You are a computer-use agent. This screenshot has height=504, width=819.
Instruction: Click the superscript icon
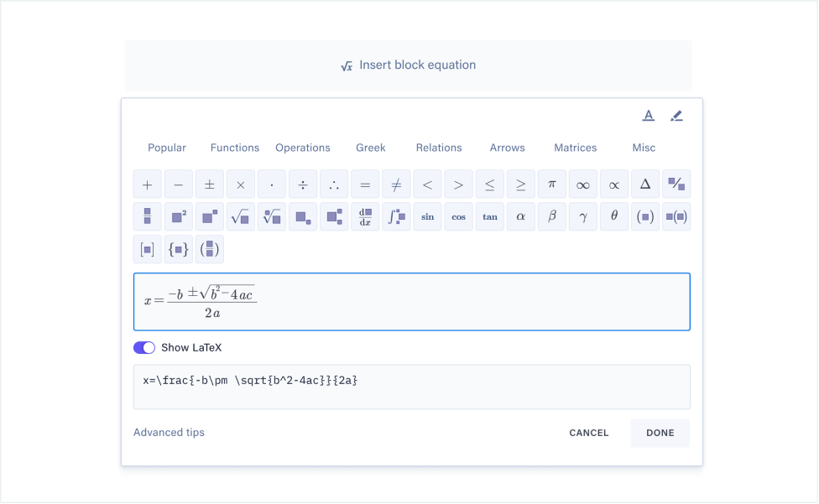(x=209, y=216)
